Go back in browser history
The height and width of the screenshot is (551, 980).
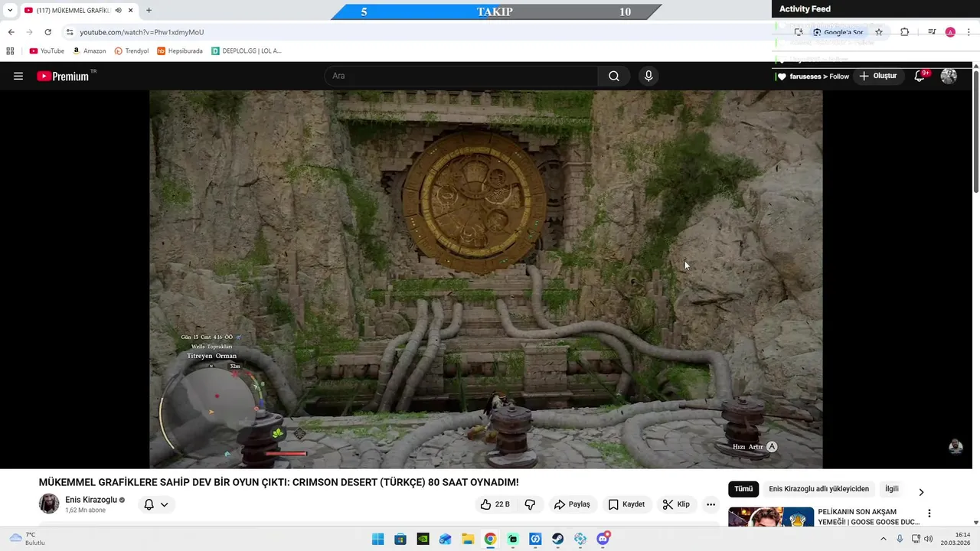click(11, 32)
